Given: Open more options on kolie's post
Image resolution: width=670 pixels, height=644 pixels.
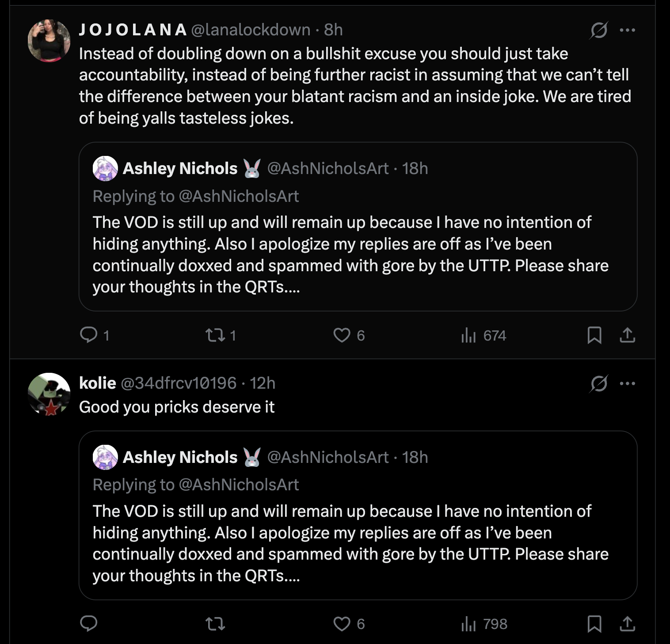Looking at the screenshot, I should 627,383.
